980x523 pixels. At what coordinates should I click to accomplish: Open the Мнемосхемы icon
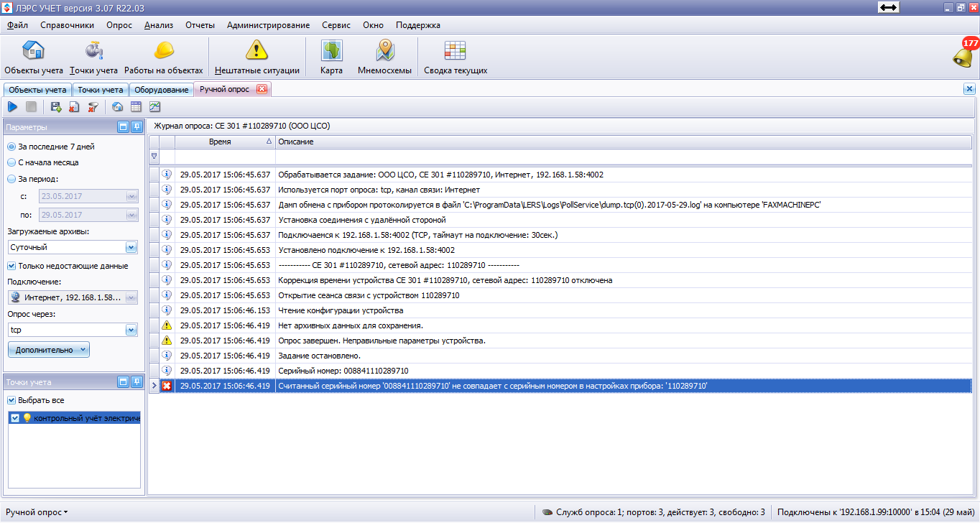(x=385, y=57)
